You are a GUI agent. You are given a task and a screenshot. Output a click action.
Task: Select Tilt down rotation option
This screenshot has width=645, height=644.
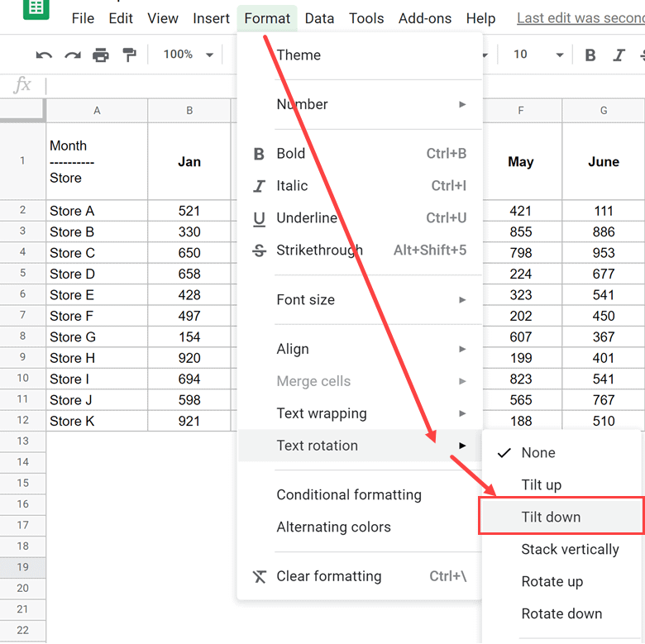coord(562,517)
